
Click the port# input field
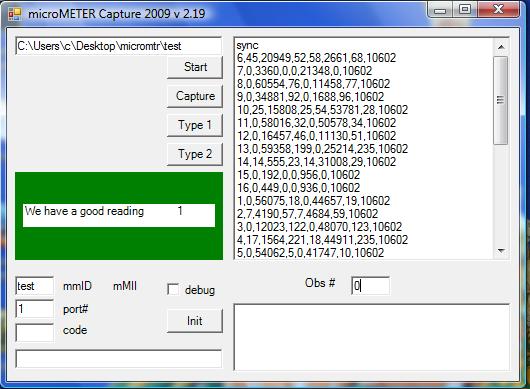point(34,309)
